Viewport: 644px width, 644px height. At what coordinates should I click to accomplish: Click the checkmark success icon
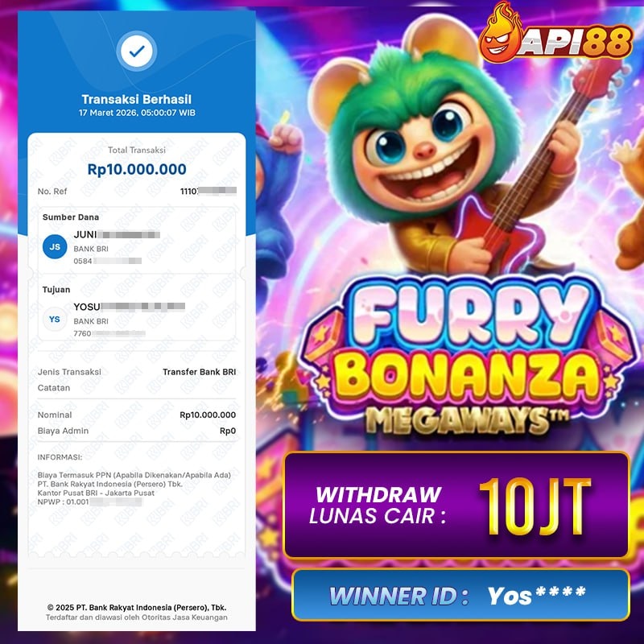pos(137,51)
